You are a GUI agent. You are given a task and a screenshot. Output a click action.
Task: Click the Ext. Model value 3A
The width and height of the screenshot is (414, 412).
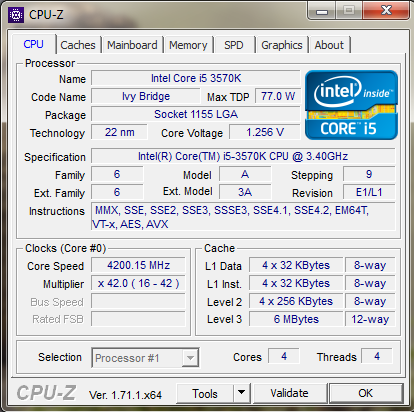(245, 192)
